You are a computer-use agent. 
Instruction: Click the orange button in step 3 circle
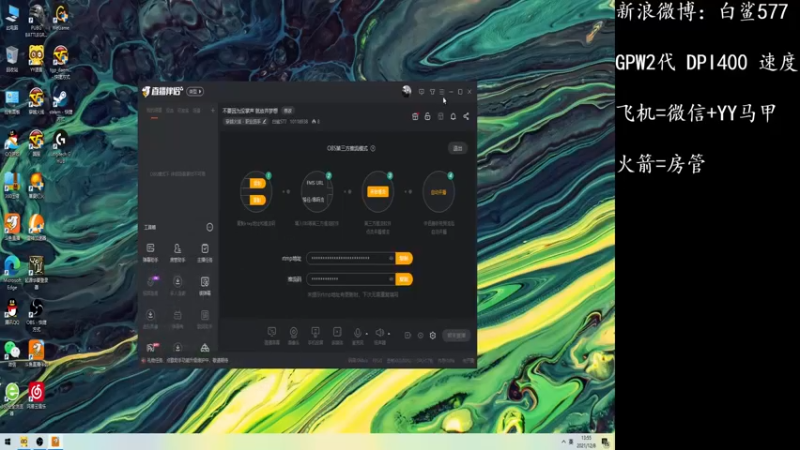tap(378, 192)
